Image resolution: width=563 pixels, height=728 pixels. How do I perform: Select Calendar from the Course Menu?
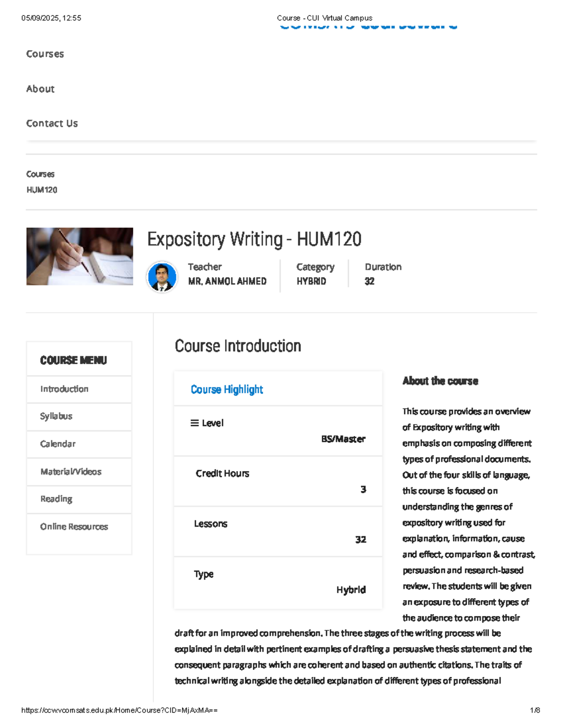[x=58, y=443]
